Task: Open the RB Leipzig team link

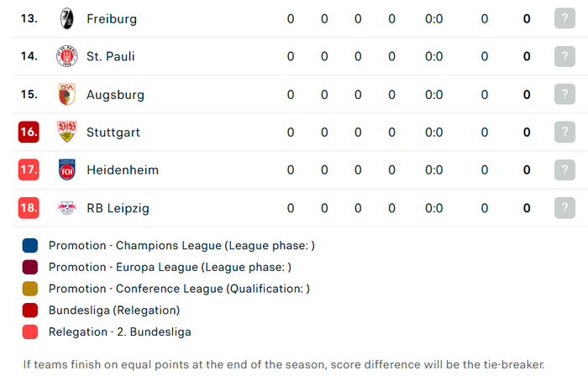Action: point(118,208)
